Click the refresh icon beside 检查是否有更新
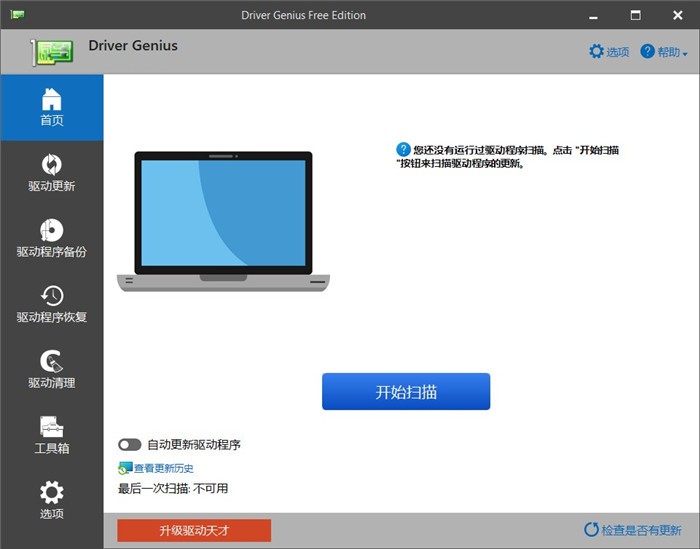 591,531
